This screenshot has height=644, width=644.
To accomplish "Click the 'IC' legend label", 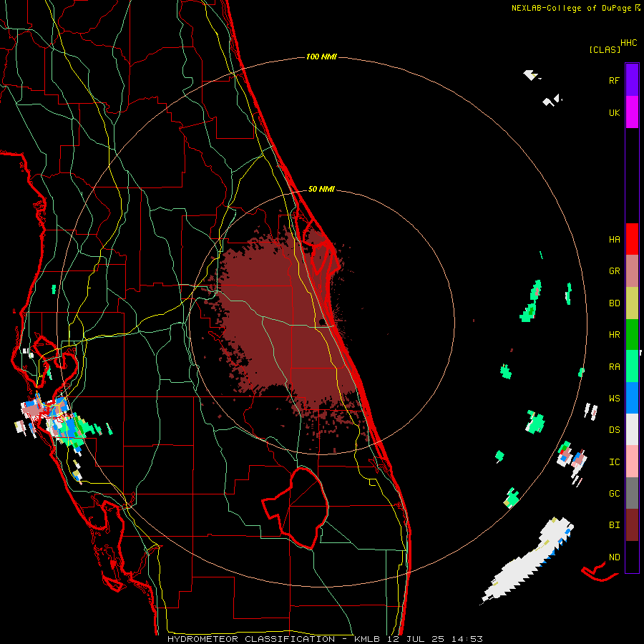I will [x=614, y=462].
